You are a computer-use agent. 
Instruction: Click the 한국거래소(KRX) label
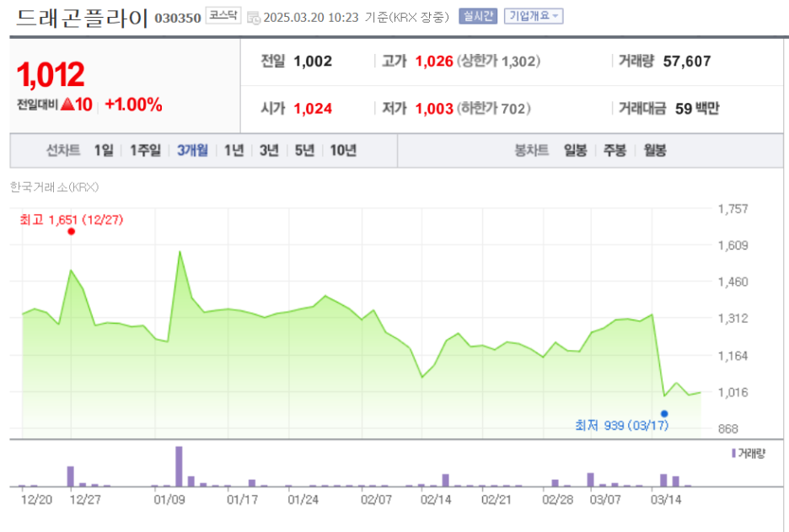tap(54, 187)
